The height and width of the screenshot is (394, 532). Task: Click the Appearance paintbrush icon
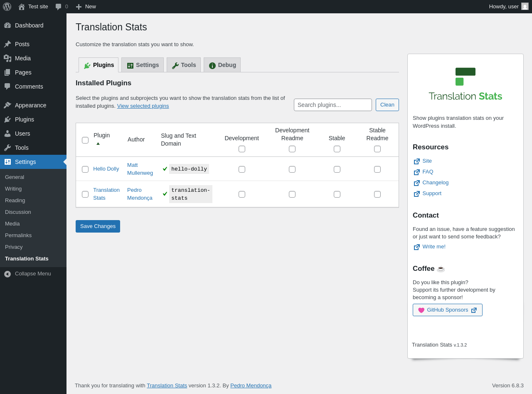[x=7, y=105]
